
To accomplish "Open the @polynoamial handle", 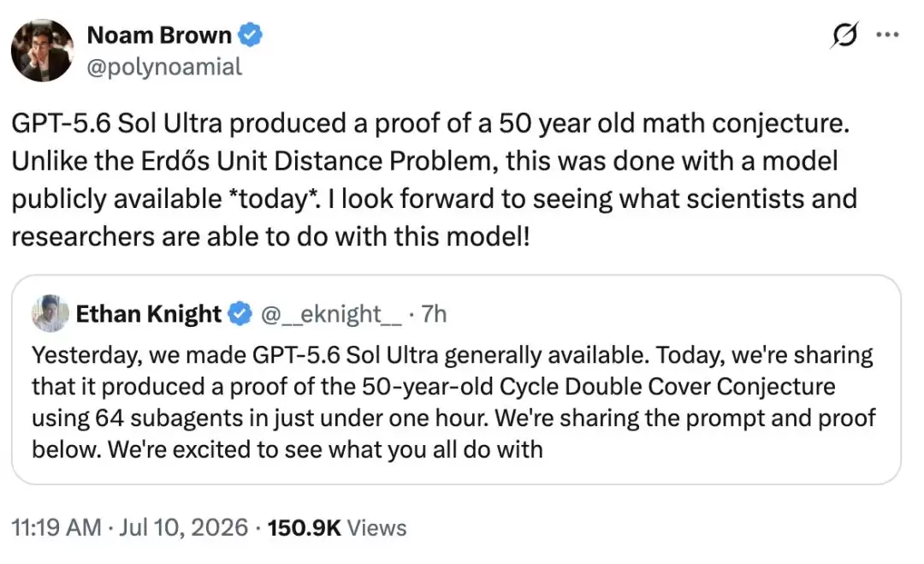I will coord(164,67).
